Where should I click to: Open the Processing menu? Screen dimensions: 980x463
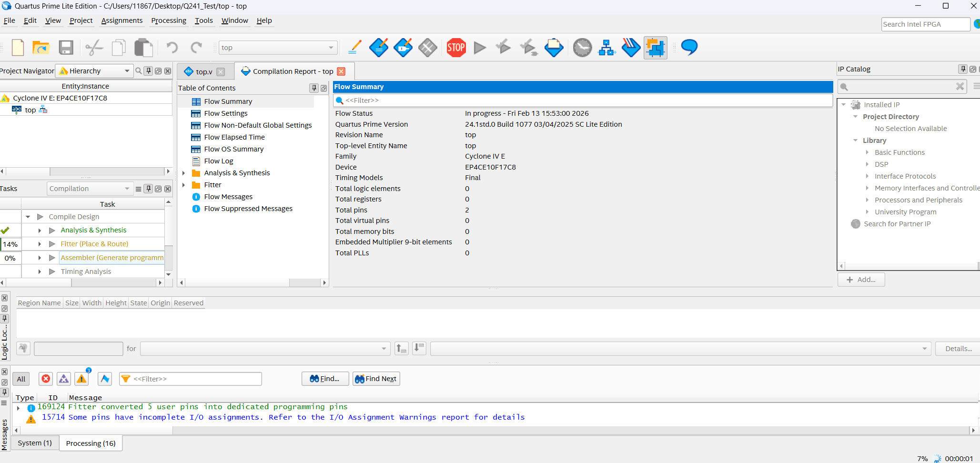pyautogui.click(x=169, y=20)
